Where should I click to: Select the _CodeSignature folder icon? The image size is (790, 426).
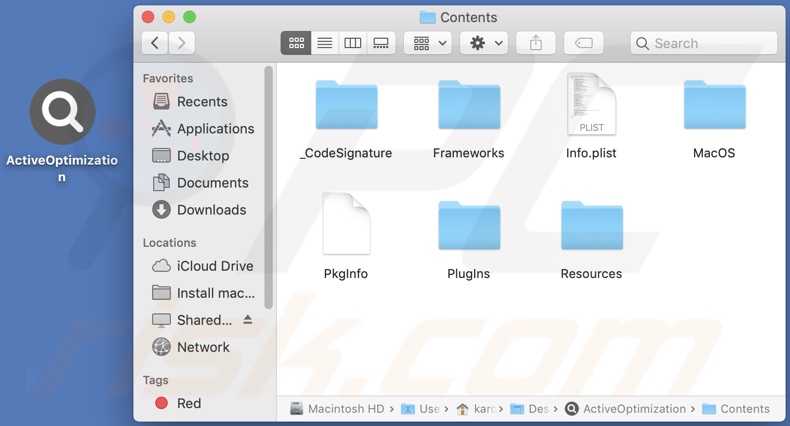[347, 105]
